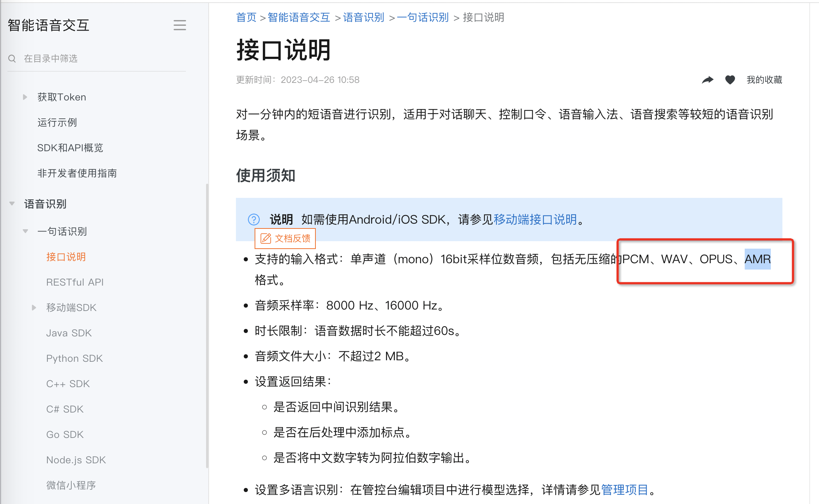Click the share arrow icon
819x504 pixels.
(707, 80)
